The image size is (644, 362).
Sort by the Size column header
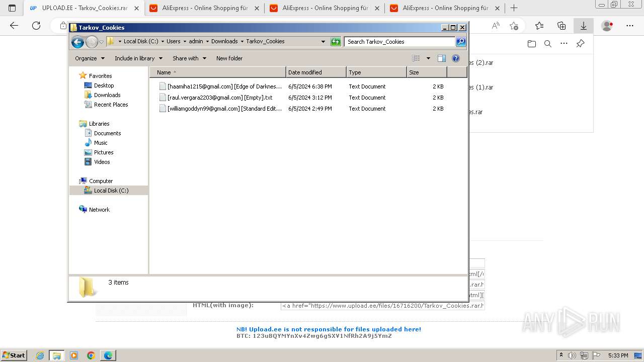(x=427, y=72)
